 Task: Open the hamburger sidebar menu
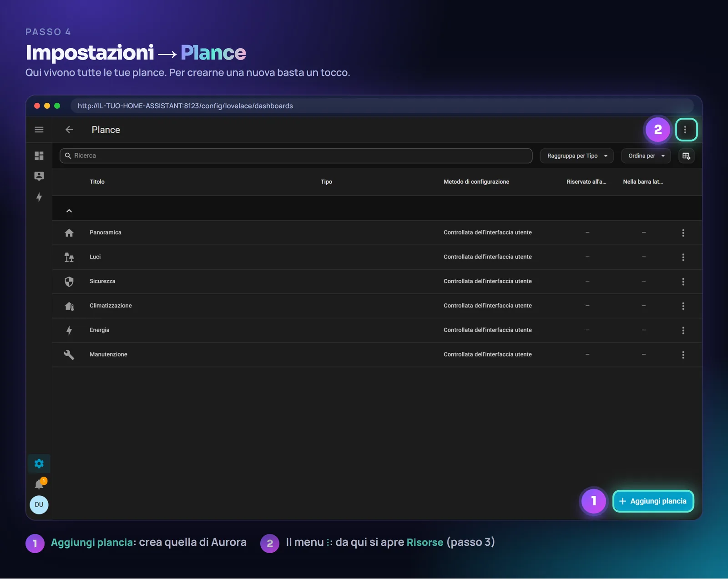(x=39, y=130)
